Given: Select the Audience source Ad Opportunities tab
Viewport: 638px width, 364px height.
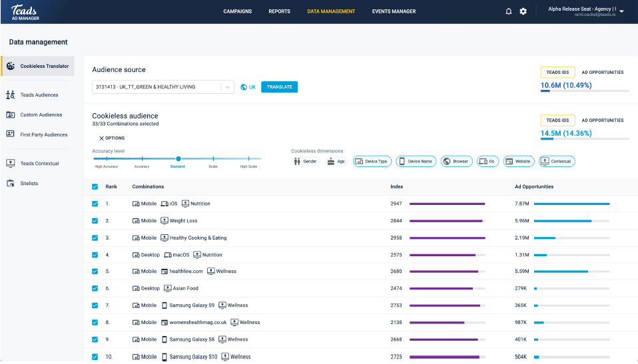Looking at the screenshot, I should [603, 73].
